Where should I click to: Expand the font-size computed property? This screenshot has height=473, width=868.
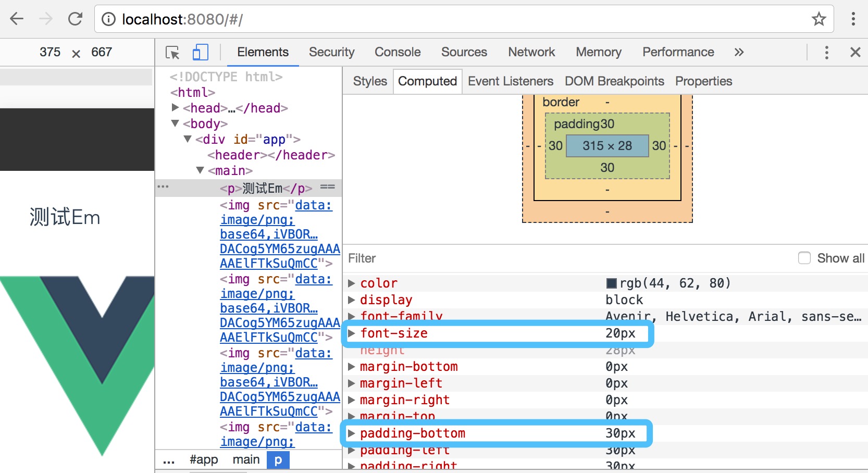pos(352,333)
